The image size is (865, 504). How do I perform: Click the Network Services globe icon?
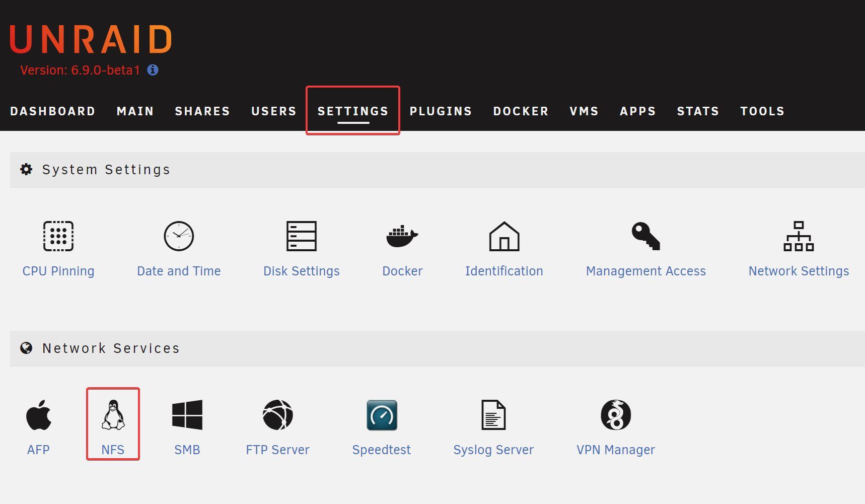(x=26, y=348)
